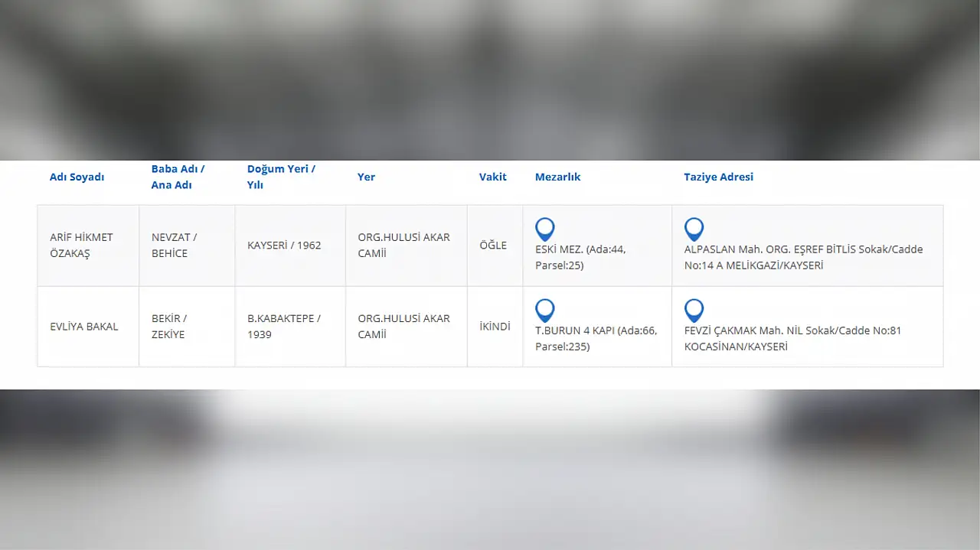980x550 pixels.
Task: Click the FEVZİ ÇAKMAK Mah. NİL Sokak address text
Action: click(792, 339)
